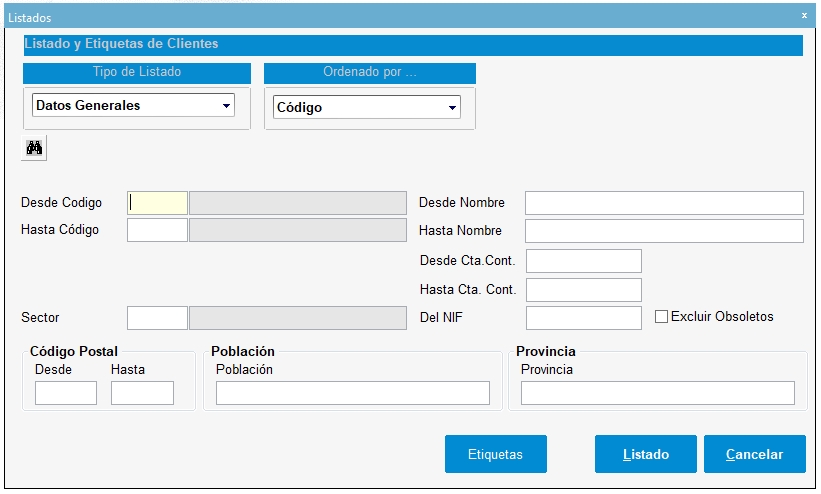Select the Desde Nombre text box
The image size is (821, 494).
pyautogui.click(x=664, y=203)
